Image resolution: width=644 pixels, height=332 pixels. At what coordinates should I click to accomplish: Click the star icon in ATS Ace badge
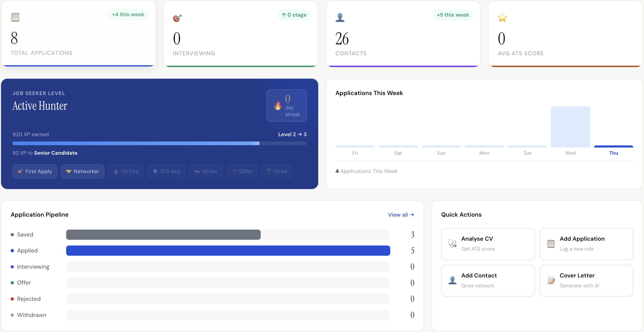pyautogui.click(x=155, y=171)
